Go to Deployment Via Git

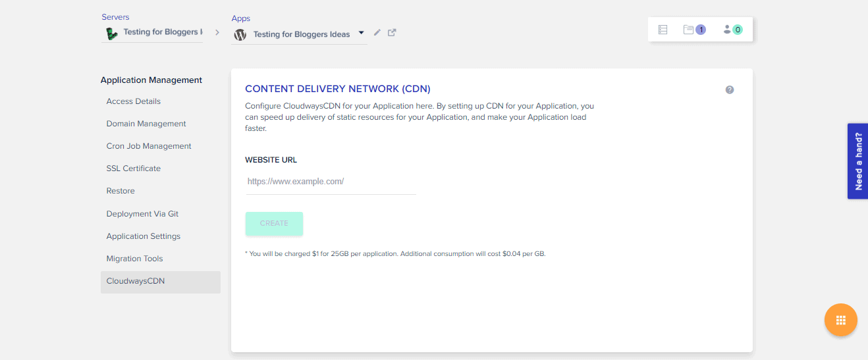(142, 214)
